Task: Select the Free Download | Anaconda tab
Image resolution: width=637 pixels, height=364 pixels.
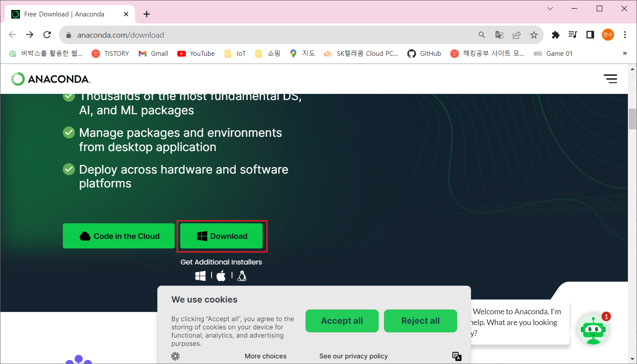Action: click(x=70, y=14)
